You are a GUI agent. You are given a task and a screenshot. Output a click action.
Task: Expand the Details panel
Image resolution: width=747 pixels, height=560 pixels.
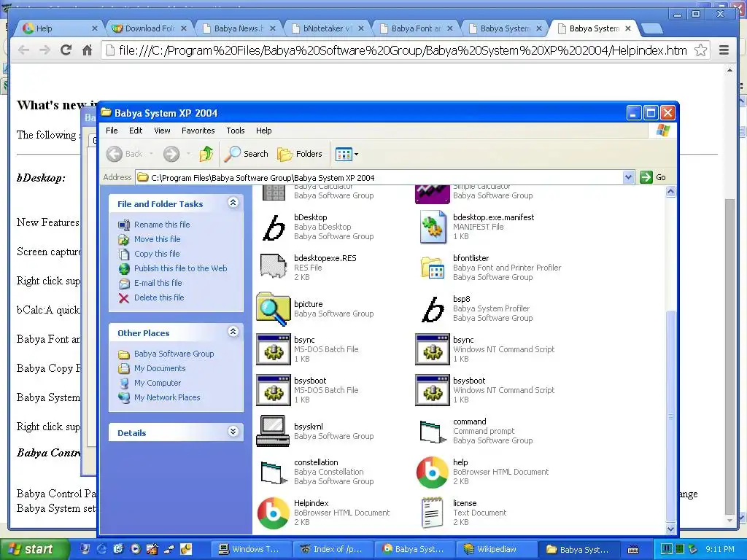pos(233,432)
